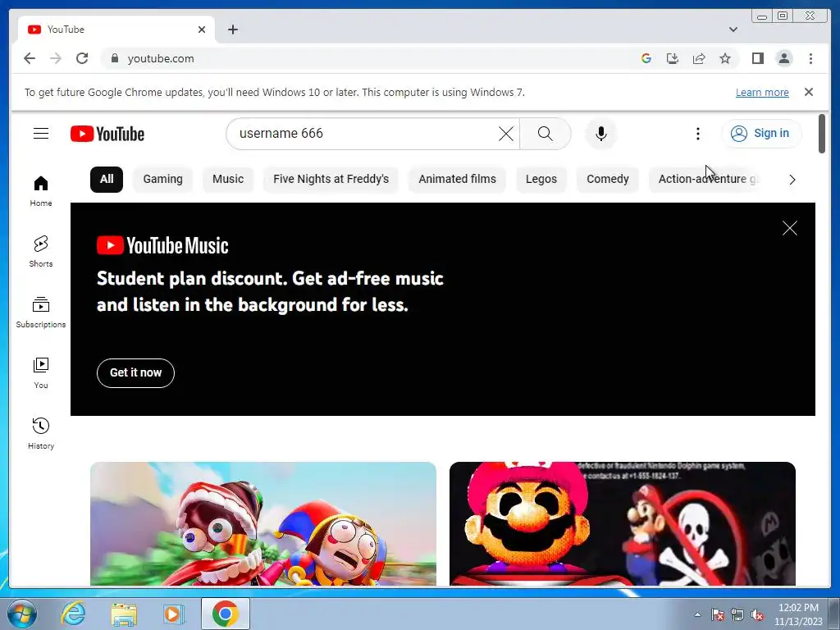Open a new tab with the plus
Screen dimensions: 840x630
[x=232, y=30]
